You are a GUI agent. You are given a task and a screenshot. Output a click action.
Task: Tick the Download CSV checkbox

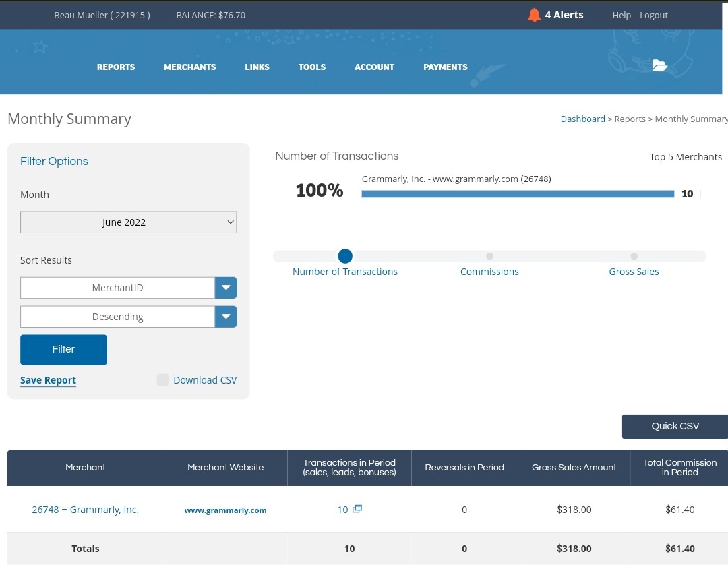[162, 379]
